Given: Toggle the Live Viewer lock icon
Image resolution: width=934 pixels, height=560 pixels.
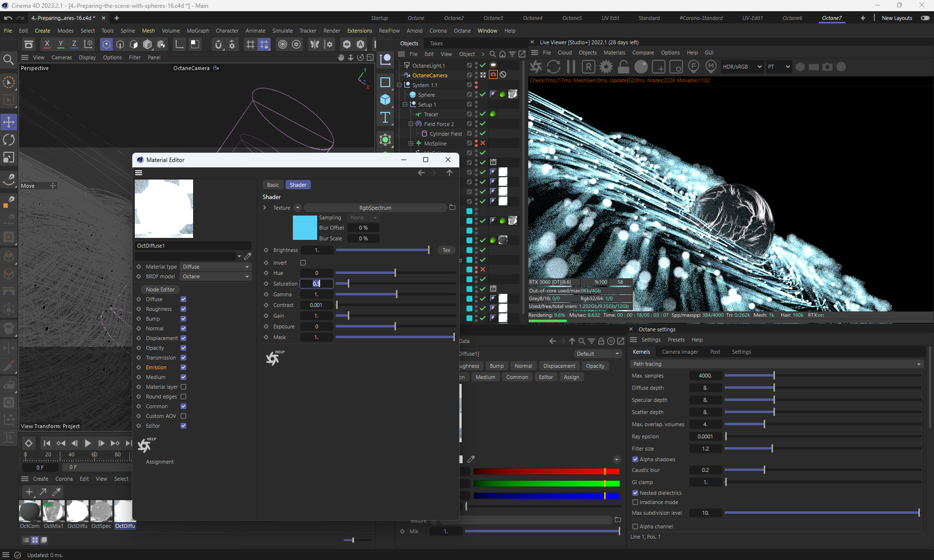Looking at the screenshot, I should click(x=624, y=67).
